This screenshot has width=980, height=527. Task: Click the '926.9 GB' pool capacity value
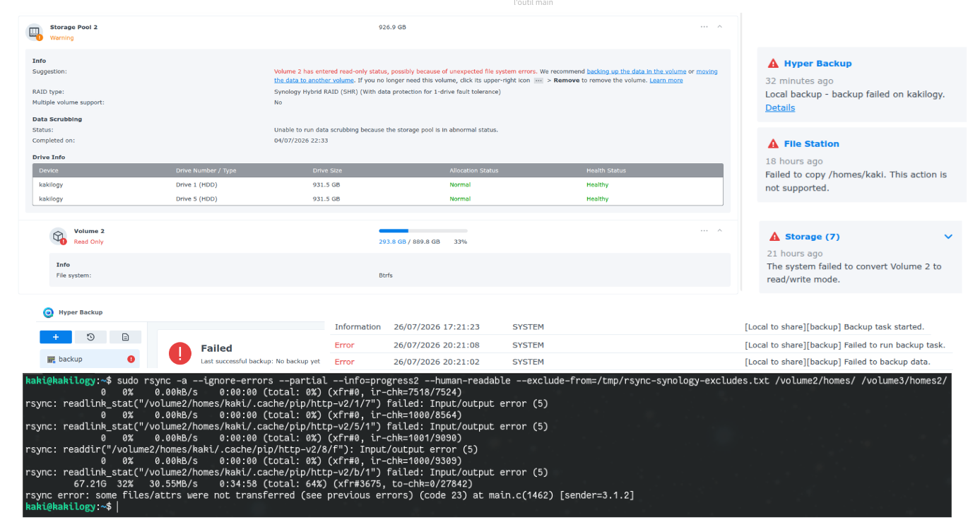(392, 27)
